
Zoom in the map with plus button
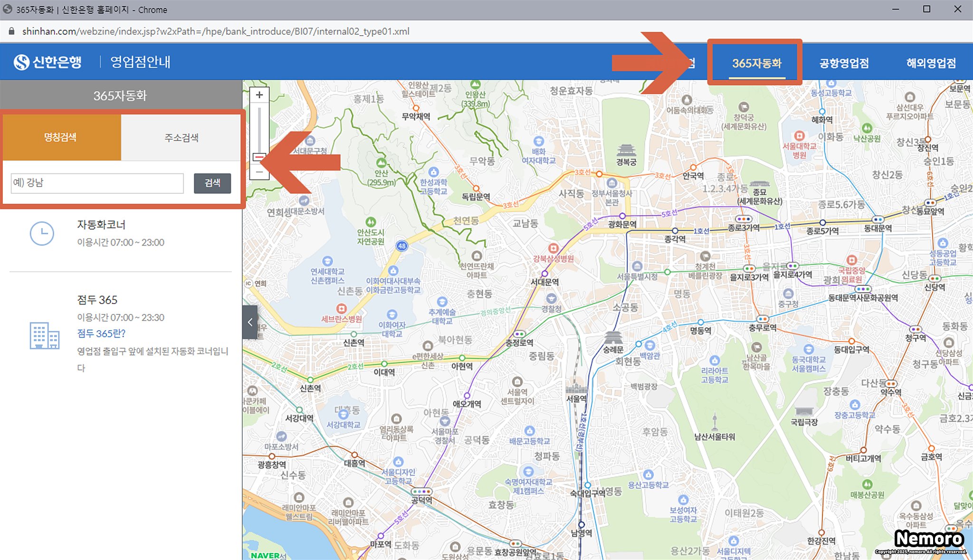pos(259,95)
